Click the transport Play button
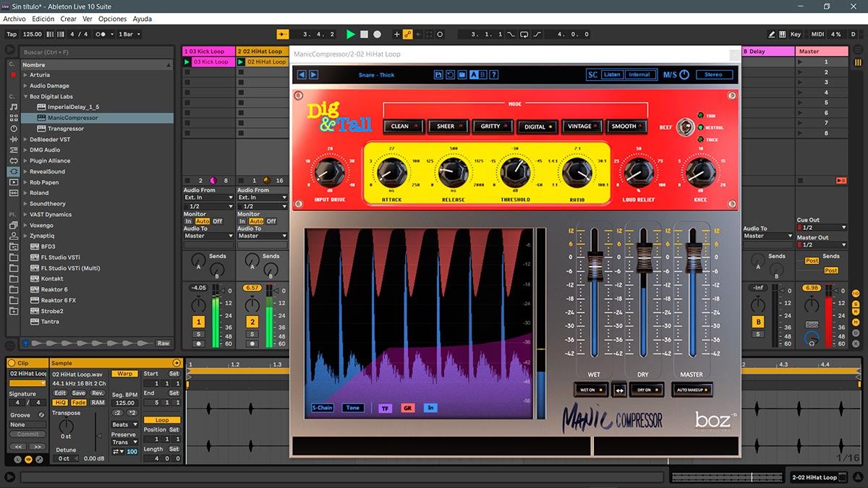 pyautogui.click(x=351, y=34)
